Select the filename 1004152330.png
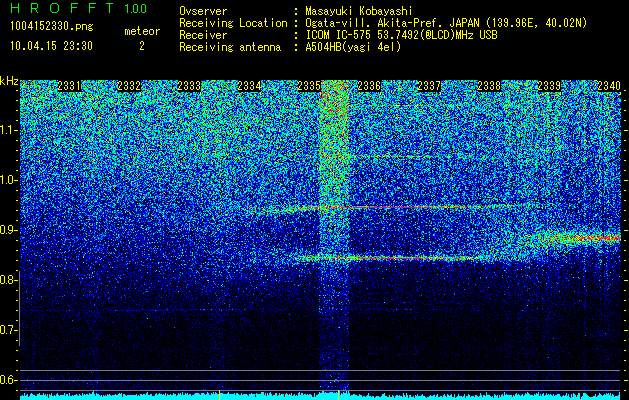This screenshot has height=400, width=629. 52,27
